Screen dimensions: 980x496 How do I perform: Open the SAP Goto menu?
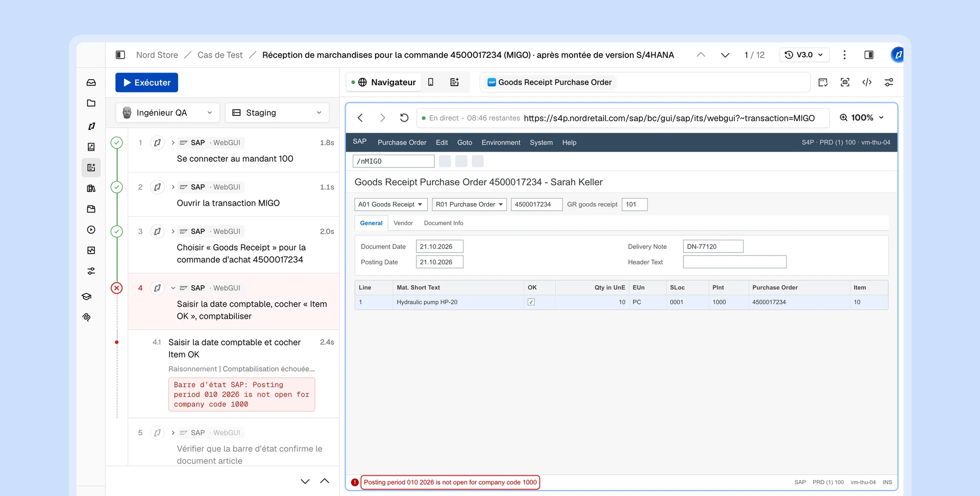pos(464,143)
